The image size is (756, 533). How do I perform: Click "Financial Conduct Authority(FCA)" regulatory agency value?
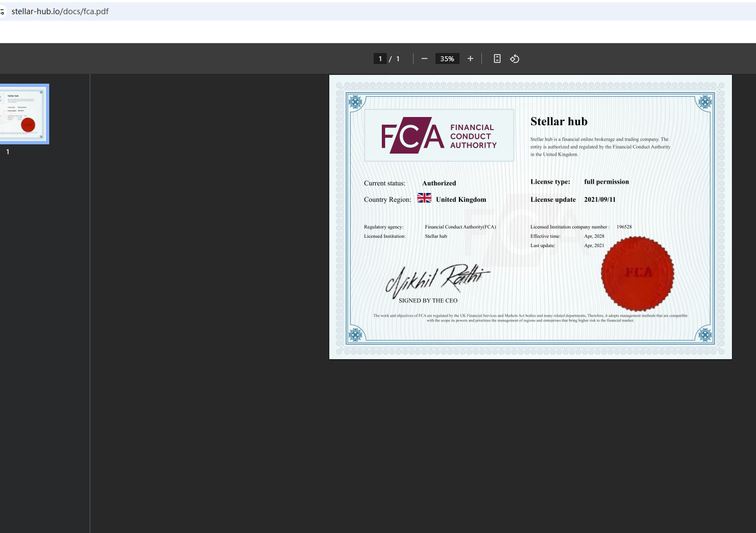click(461, 227)
